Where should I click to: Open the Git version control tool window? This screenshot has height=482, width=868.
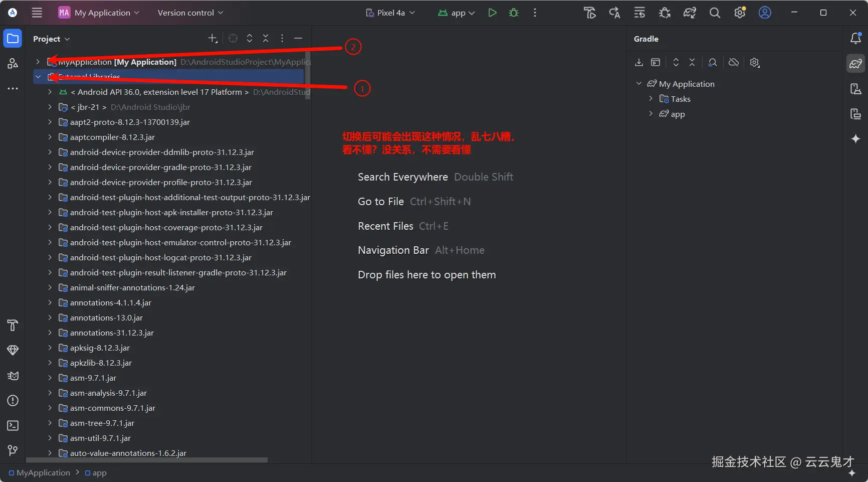(x=13, y=450)
